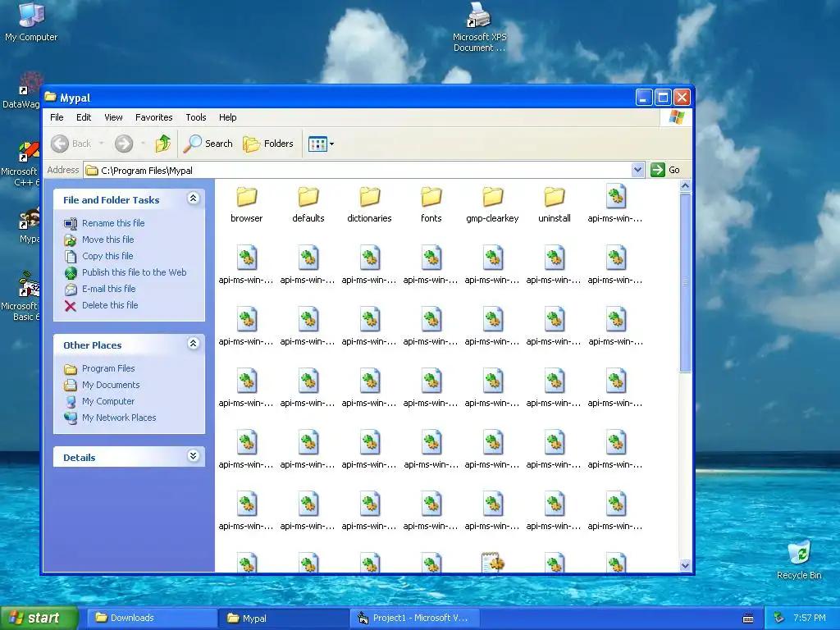Open the Forward history dropdown arrow
Viewport: 840px width, 630px height.
[x=143, y=144]
